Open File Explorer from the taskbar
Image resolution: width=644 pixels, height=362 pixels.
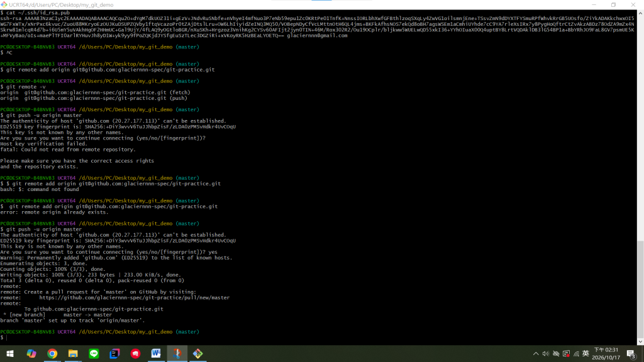pyautogui.click(x=73, y=354)
